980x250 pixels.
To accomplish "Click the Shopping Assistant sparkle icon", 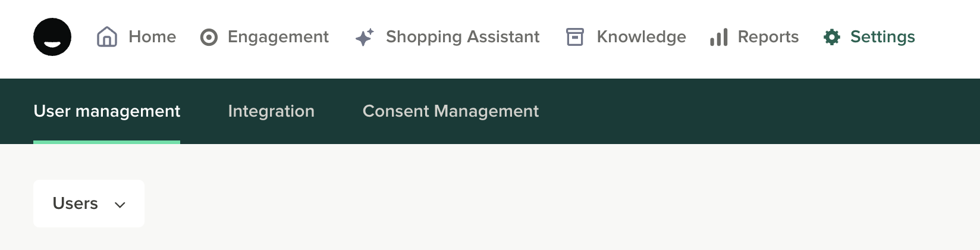I will click(365, 37).
